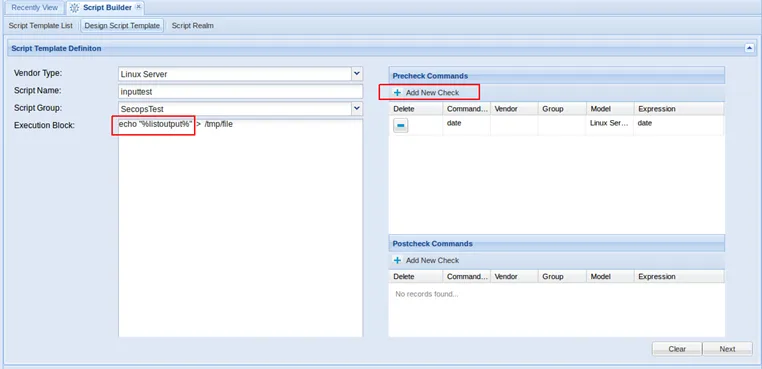Click the Script Group field showing SecopsTest
This screenshot has width=762, height=369.
pos(235,109)
